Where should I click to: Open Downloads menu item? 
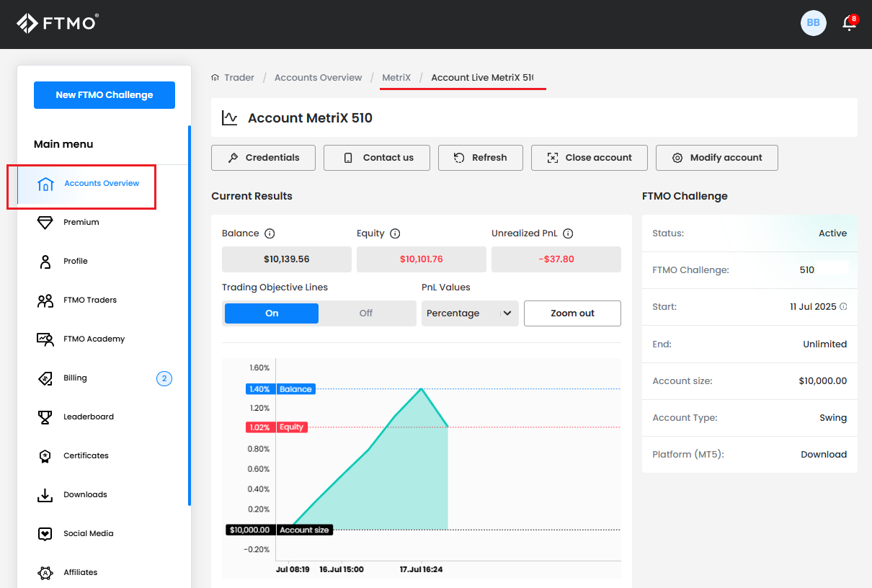(x=103, y=494)
